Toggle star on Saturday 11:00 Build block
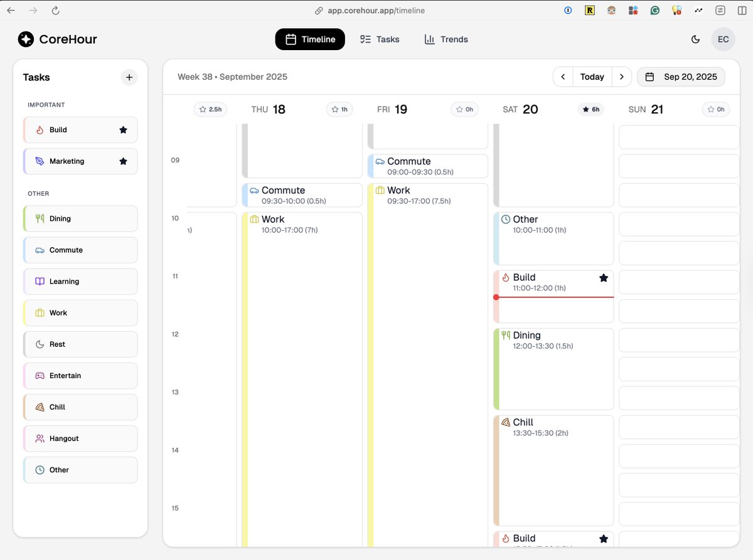The height and width of the screenshot is (560, 753). [x=604, y=278]
